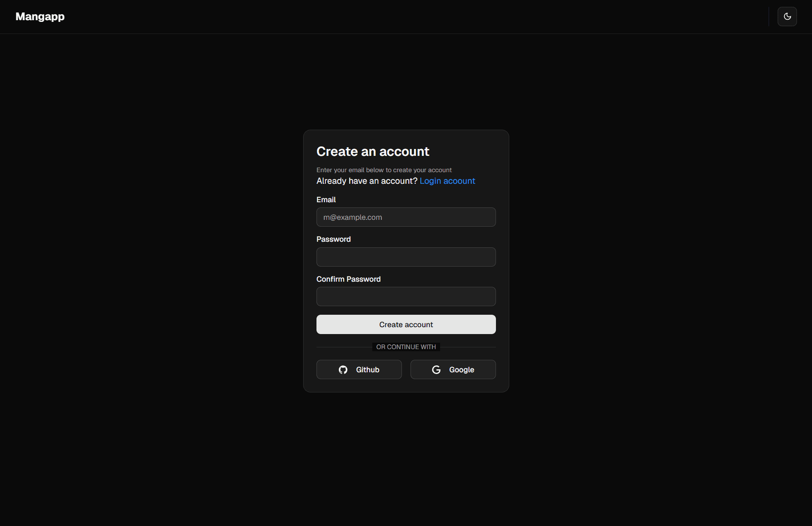Image resolution: width=812 pixels, height=526 pixels.
Task: Click the Confirm Password label
Action: coord(348,279)
